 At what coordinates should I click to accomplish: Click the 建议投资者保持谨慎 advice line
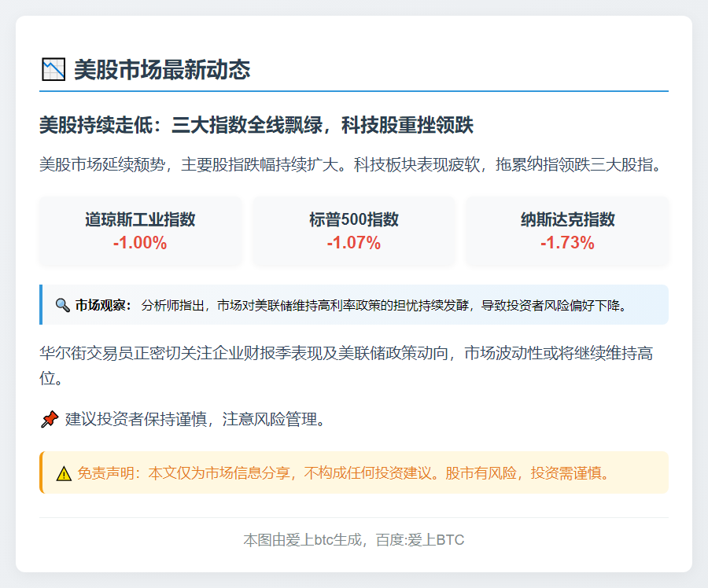[195, 419]
